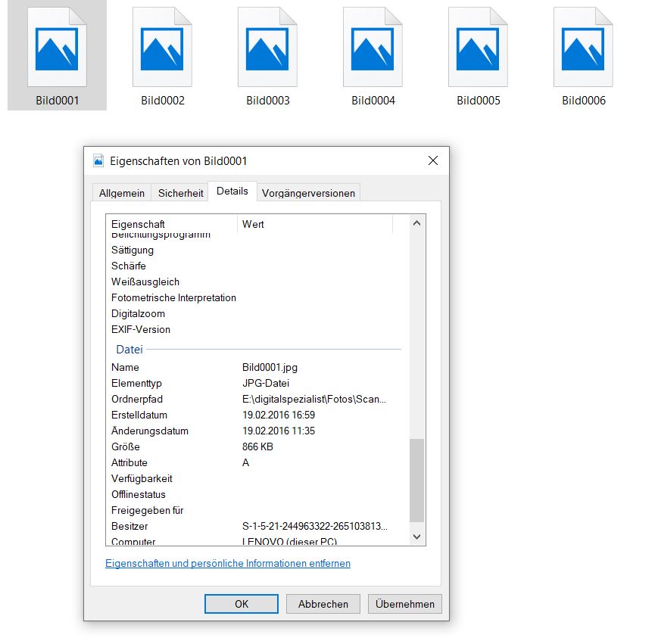Click the value Bild0001.jpg
This screenshot has width=658, height=644.
[270, 367]
